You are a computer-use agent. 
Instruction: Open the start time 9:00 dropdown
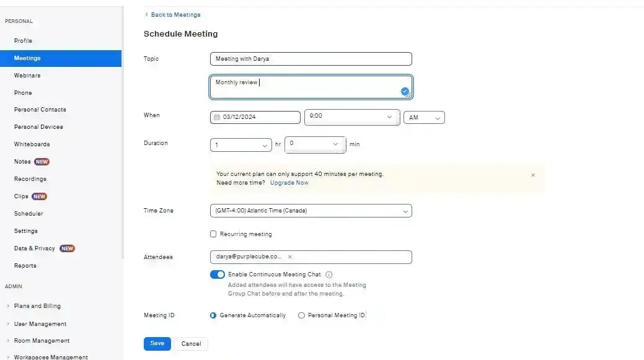351,116
